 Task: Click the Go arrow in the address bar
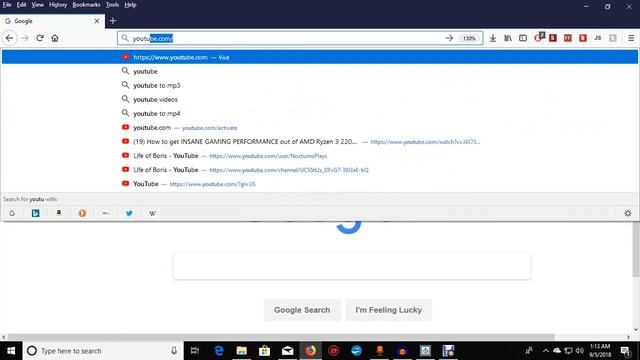click(x=449, y=38)
